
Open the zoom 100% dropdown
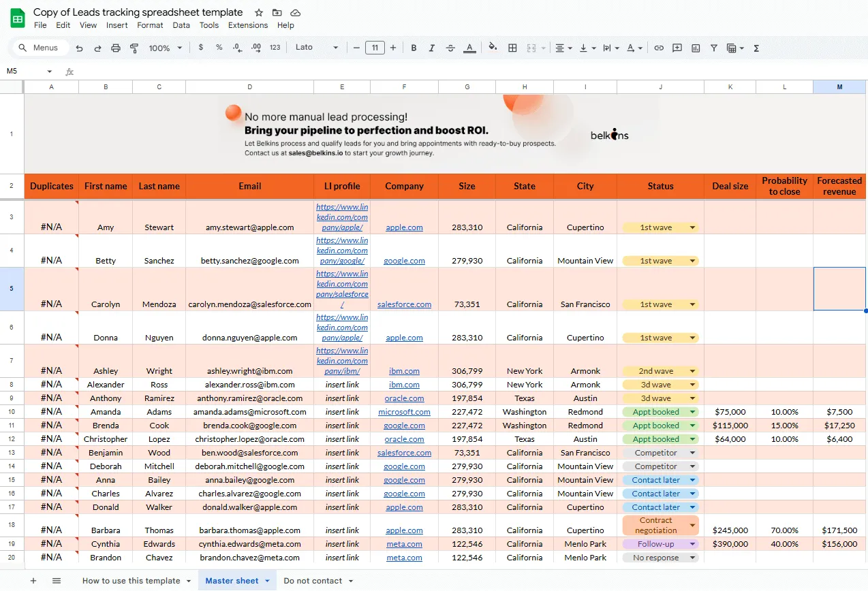point(166,48)
